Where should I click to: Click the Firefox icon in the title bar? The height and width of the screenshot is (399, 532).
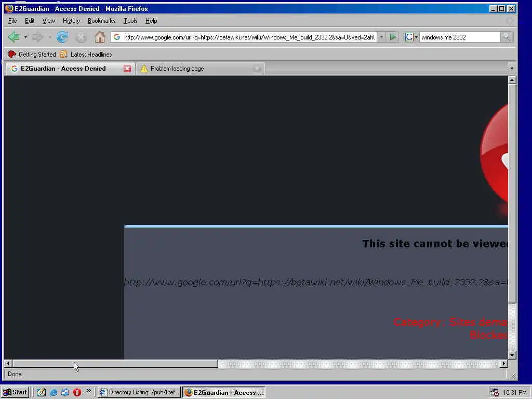pos(9,8)
